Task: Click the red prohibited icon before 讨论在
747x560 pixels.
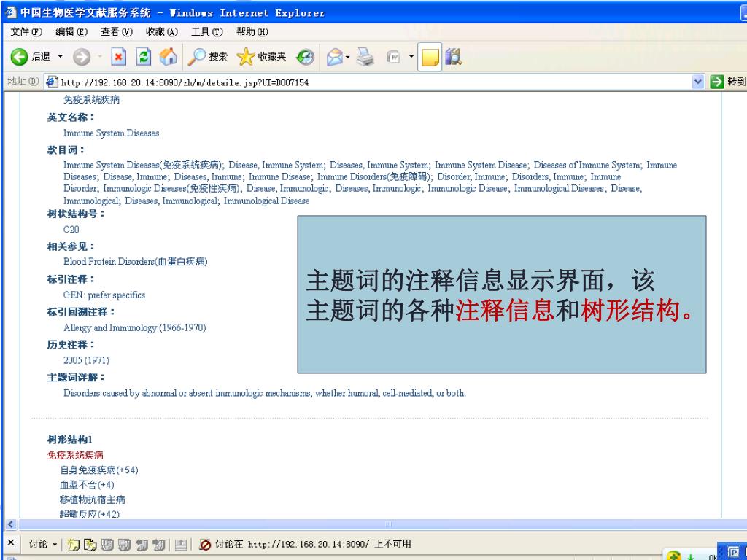Action: (x=205, y=544)
